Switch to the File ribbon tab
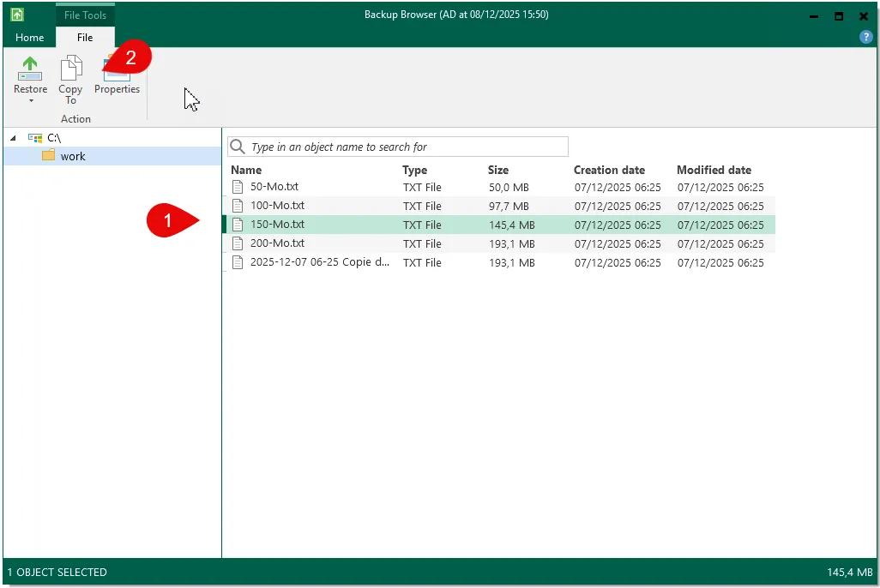The height and width of the screenshot is (588, 880). click(85, 37)
